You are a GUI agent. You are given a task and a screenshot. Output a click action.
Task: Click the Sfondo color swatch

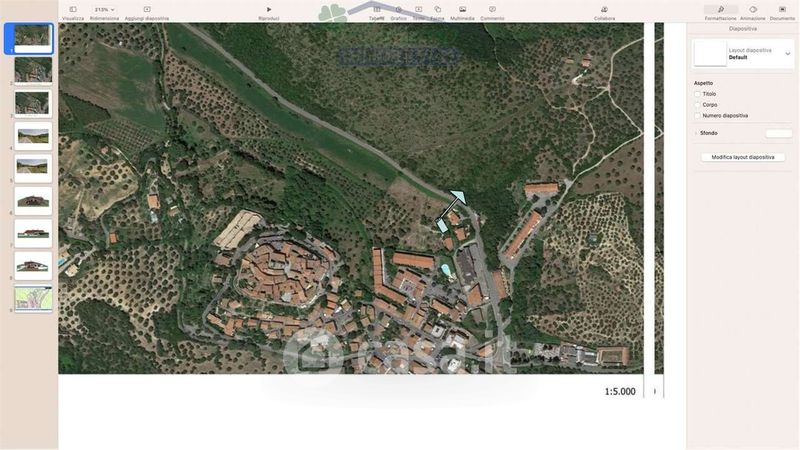pyautogui.click(x=778, y=133)
